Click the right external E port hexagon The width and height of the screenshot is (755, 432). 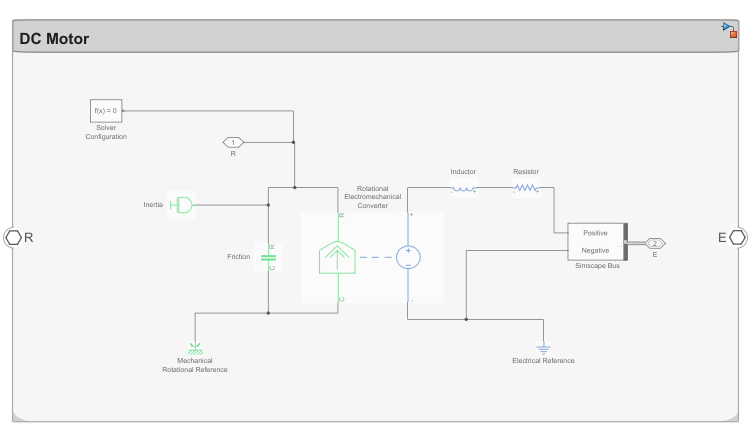coord(738,237)
